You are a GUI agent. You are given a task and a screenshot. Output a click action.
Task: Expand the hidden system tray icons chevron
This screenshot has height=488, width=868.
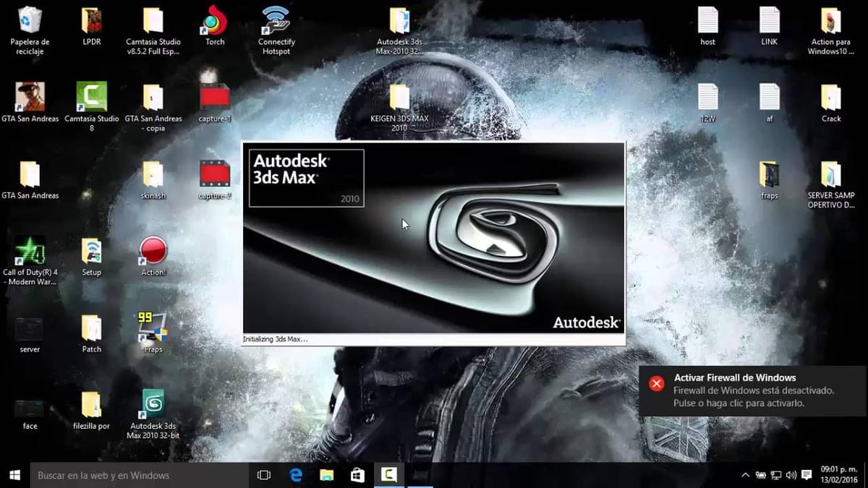(745, 475)
